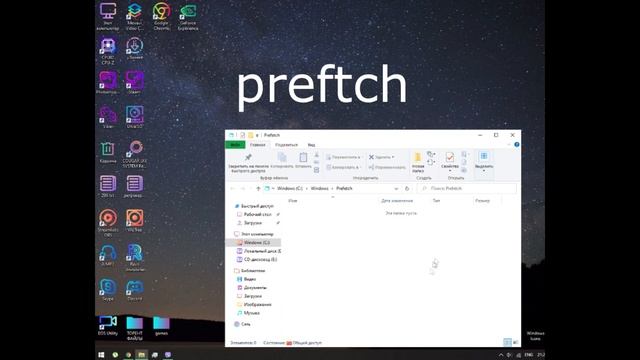This screenshot has width=640, height=360.
Task: Select the Discord desktop shortcut
Action: pos(134,290)
